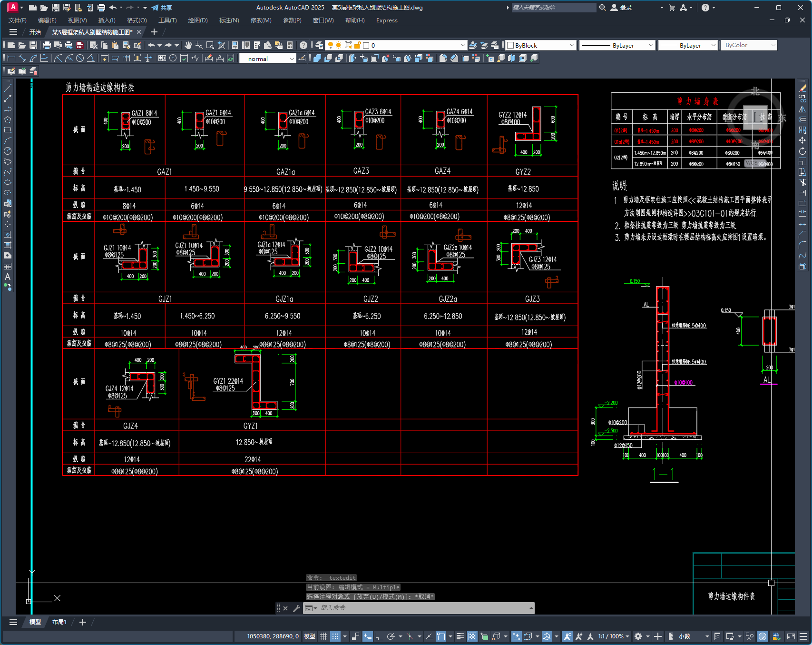Click the Center Mark icon
812x645 pixels.
click(x=173, y=58)
